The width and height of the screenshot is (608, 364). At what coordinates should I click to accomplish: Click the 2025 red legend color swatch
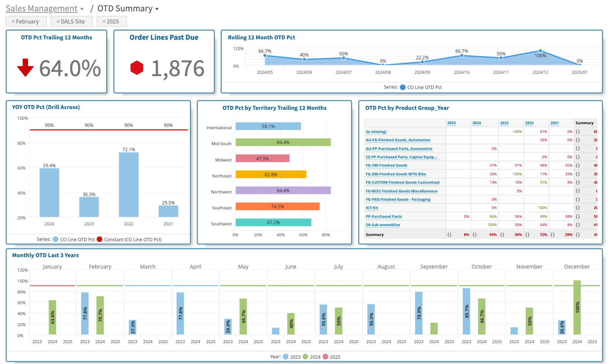tap(326, 357)
